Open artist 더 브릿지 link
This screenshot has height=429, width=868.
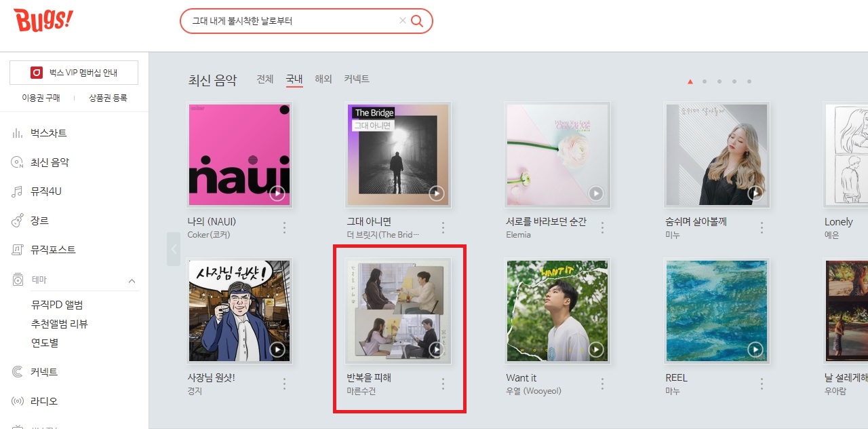[383, 235]
